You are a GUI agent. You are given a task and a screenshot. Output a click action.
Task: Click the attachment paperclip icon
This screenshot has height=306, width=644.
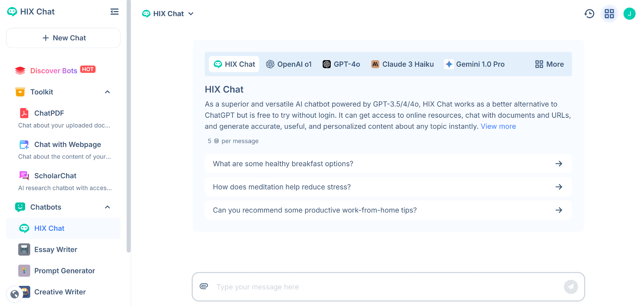204,286
